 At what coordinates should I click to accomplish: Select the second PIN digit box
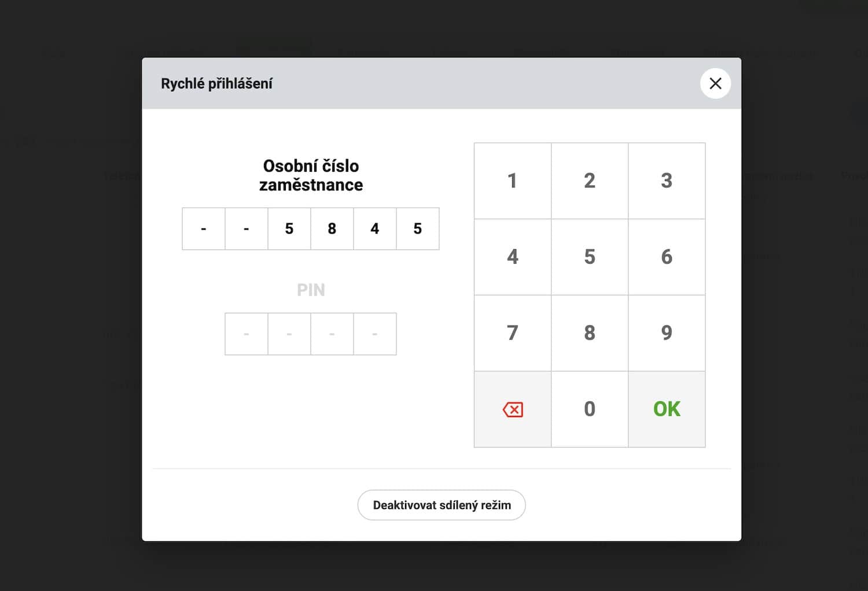(x=289, y=334)
